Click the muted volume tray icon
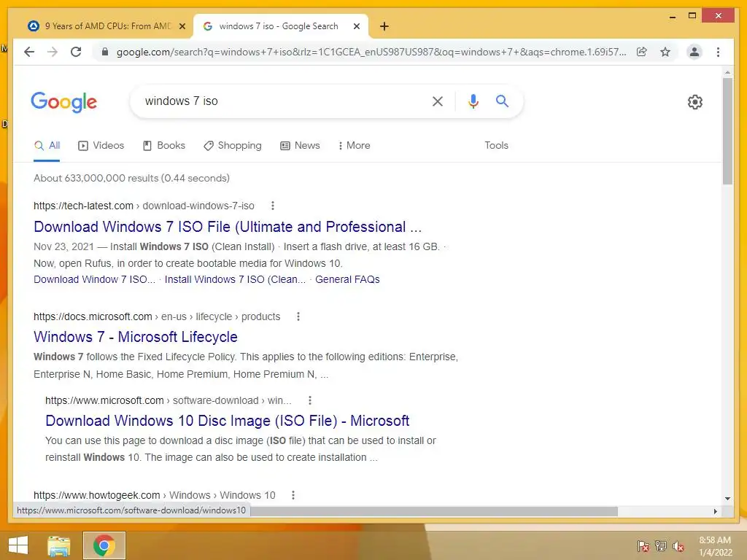Screen dimensions: 747x560 pyautogui.click(x=678, y=546)
